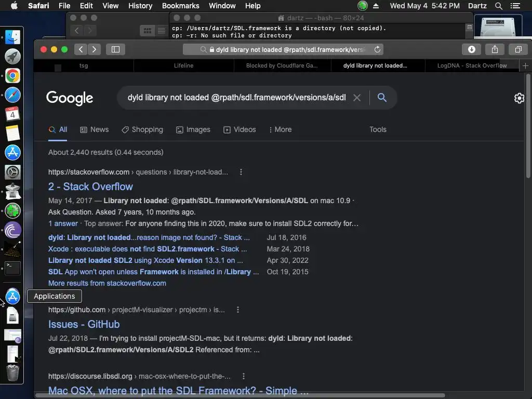This screenshot has height=399, width=532.
Task: Select the News search filter
Action: (x=95, y=129)
